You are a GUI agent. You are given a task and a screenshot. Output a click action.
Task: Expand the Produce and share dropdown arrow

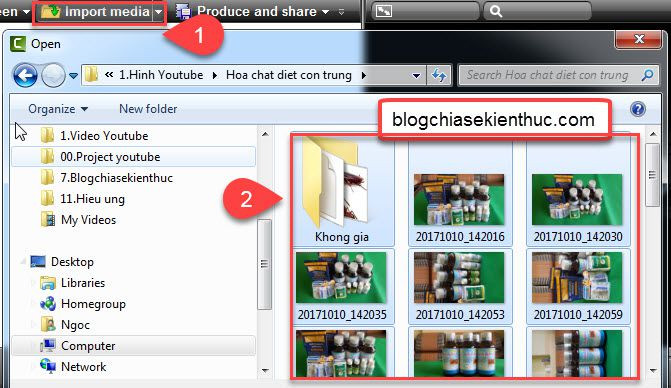click(326, 12)
